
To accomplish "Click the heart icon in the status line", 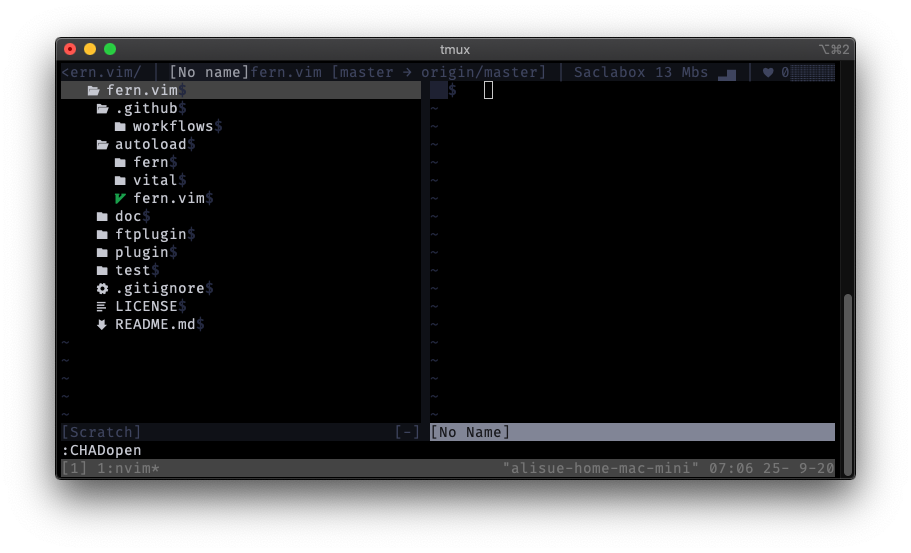I will 768,73.
